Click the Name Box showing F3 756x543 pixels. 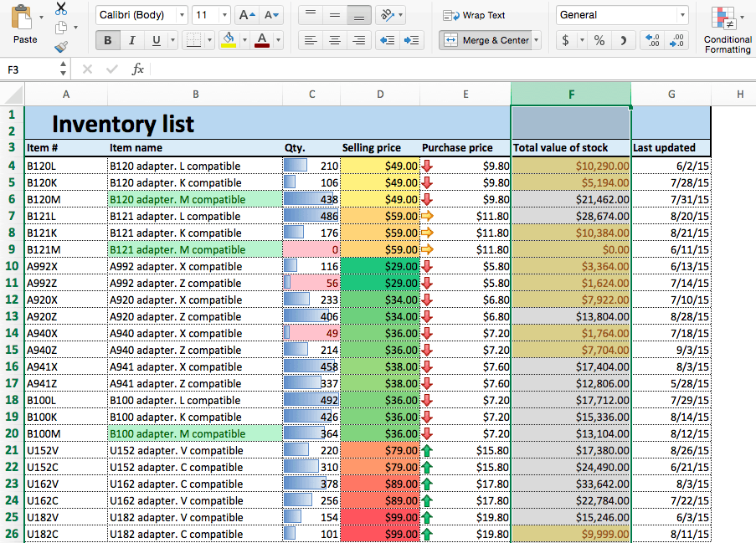29,69
